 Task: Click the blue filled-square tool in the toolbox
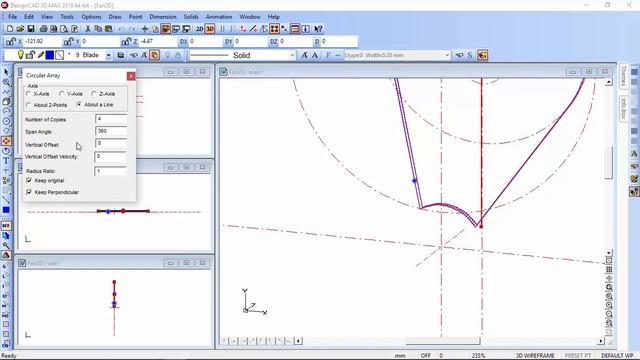tap(6, 210)
